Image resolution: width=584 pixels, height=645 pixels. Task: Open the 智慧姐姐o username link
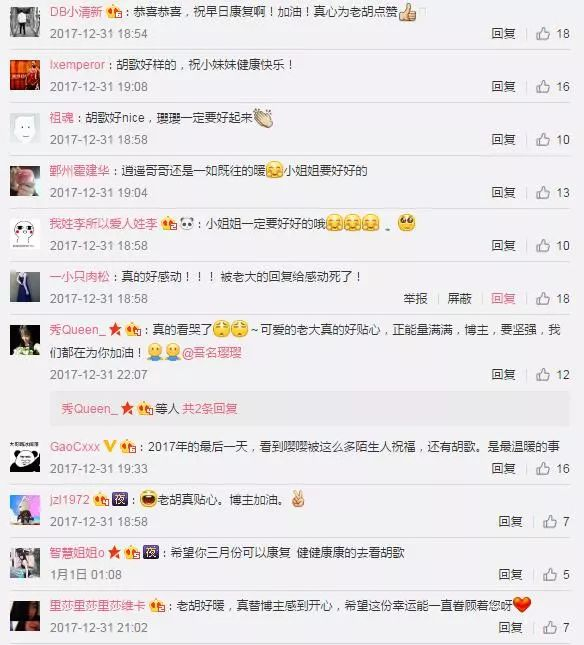point(77,552)
